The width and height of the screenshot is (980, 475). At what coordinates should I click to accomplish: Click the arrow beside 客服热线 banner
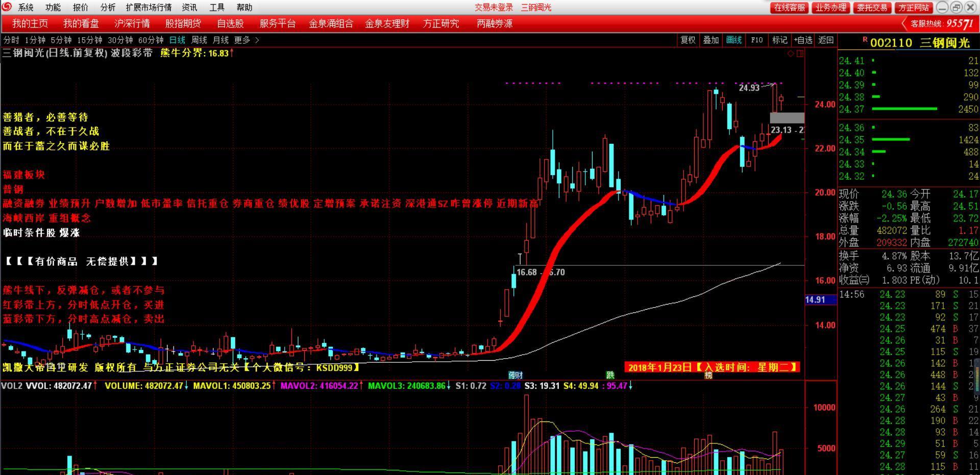click(x=904, y=24)
